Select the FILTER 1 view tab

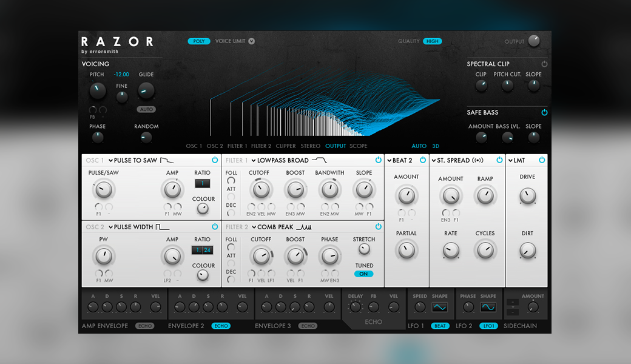tap(237, 146)
